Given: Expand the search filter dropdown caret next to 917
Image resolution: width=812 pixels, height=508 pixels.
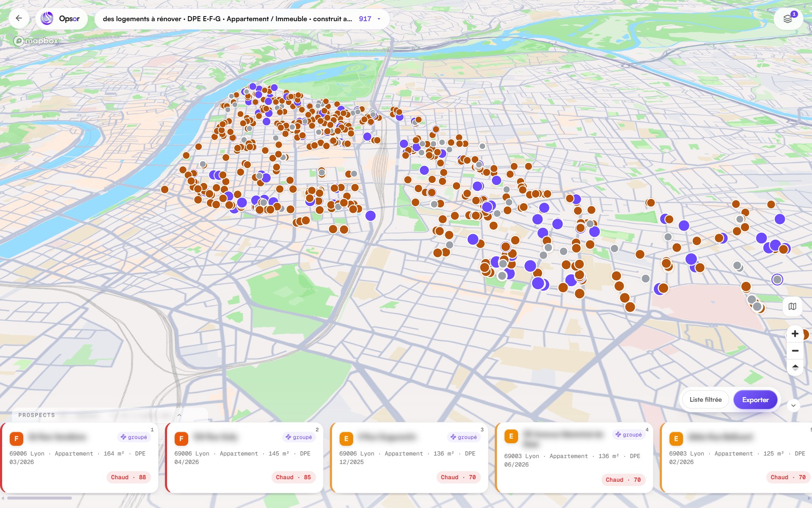Looking at the screenshot, I should click(379, 19).
